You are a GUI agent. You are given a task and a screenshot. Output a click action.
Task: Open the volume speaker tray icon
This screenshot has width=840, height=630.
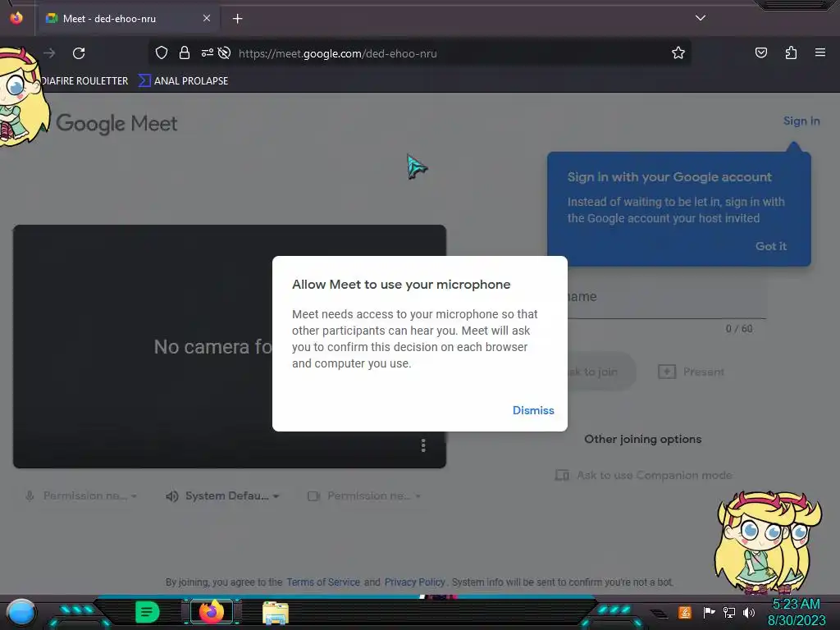point(749,612)
